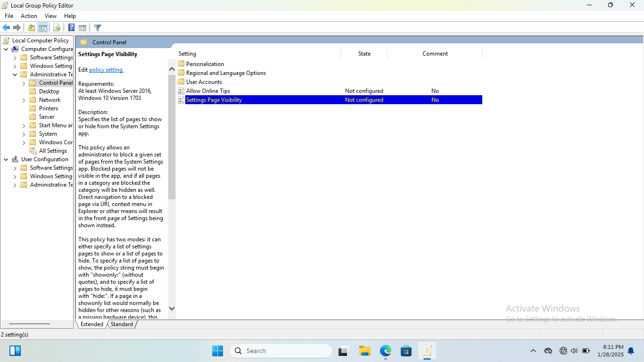Open the Personalization folder in list

coord(205,64)
